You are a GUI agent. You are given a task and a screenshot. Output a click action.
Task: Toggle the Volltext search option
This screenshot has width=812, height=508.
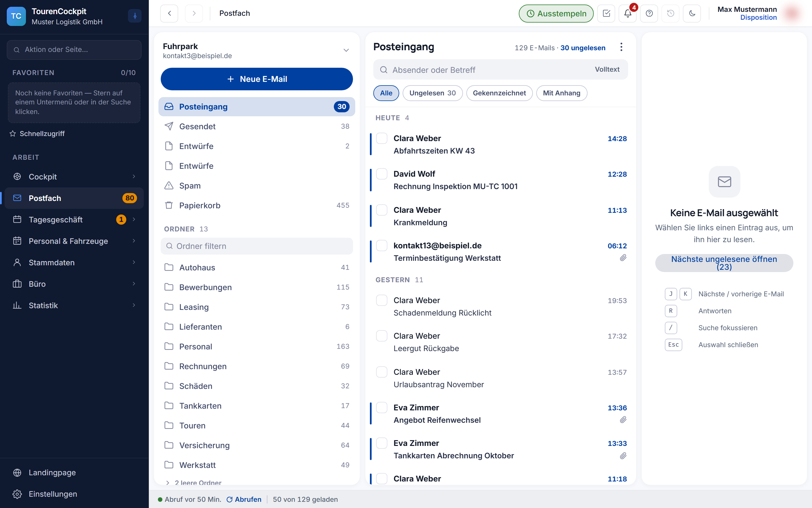pos(607,69)
